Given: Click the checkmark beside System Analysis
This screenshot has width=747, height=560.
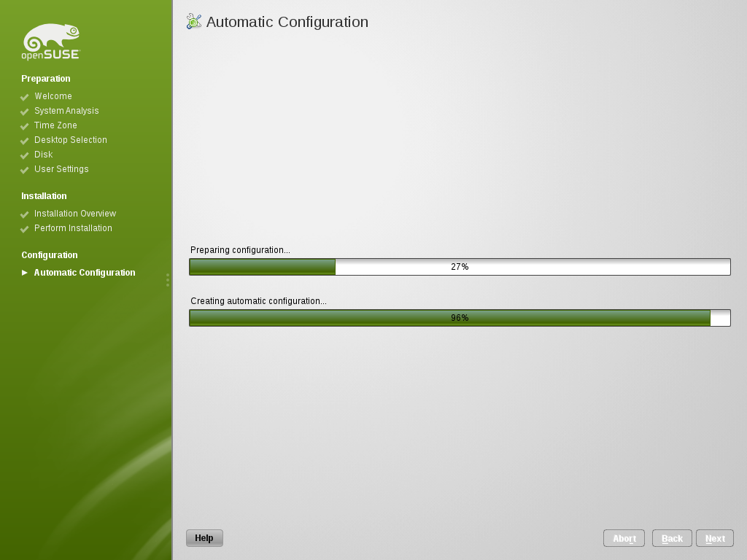Looking at the screenshot, I should point(25,112).
